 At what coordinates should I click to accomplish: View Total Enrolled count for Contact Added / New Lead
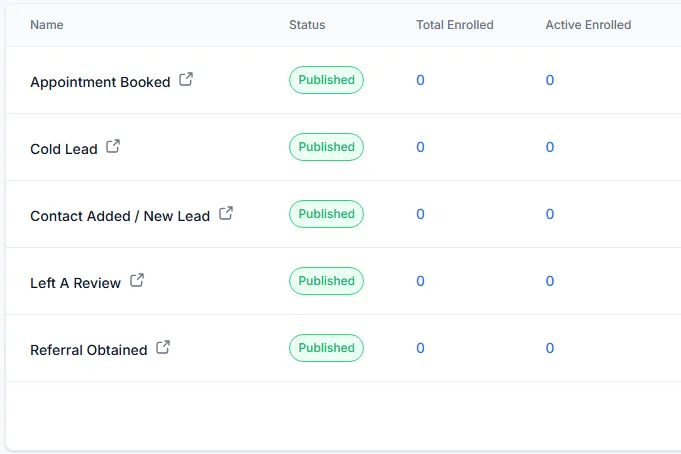[420, 214]
